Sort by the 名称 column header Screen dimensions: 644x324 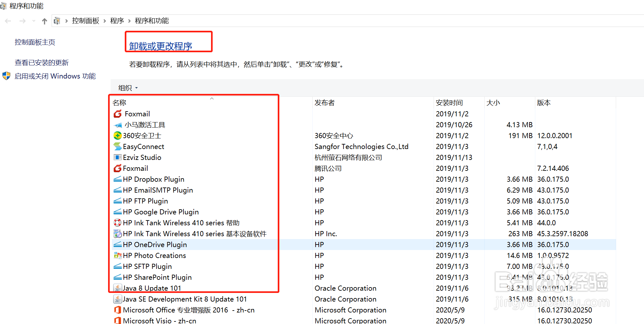pos(212,103)
